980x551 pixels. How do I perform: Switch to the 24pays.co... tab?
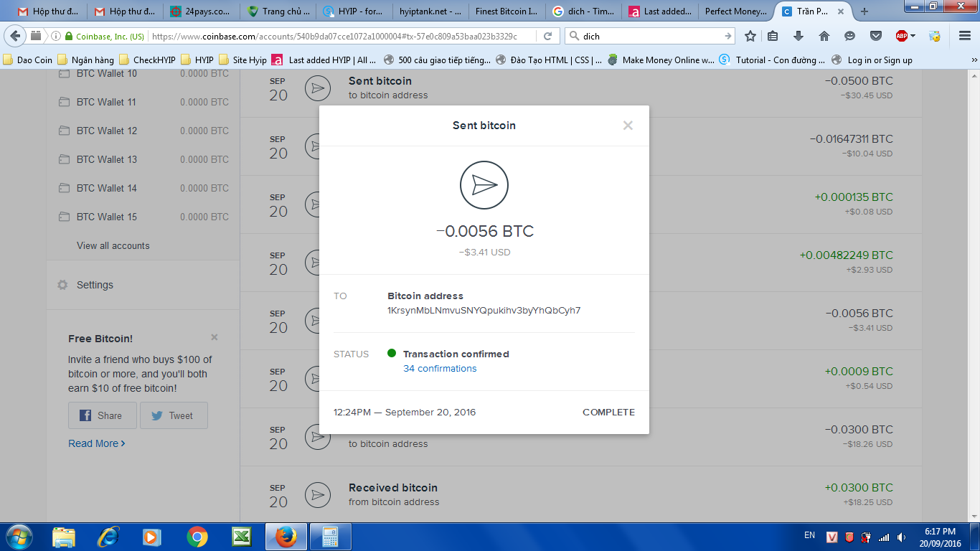click(201, 11)
